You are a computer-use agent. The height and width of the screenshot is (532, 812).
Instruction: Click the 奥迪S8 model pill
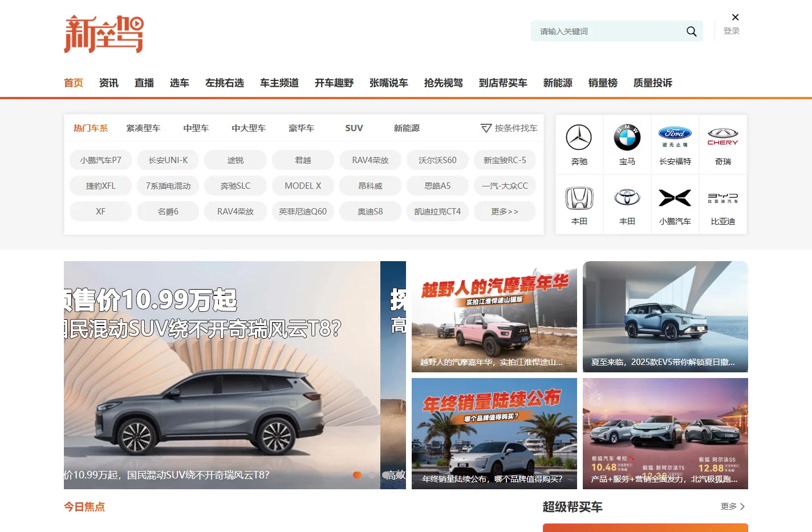click(370, 212)
